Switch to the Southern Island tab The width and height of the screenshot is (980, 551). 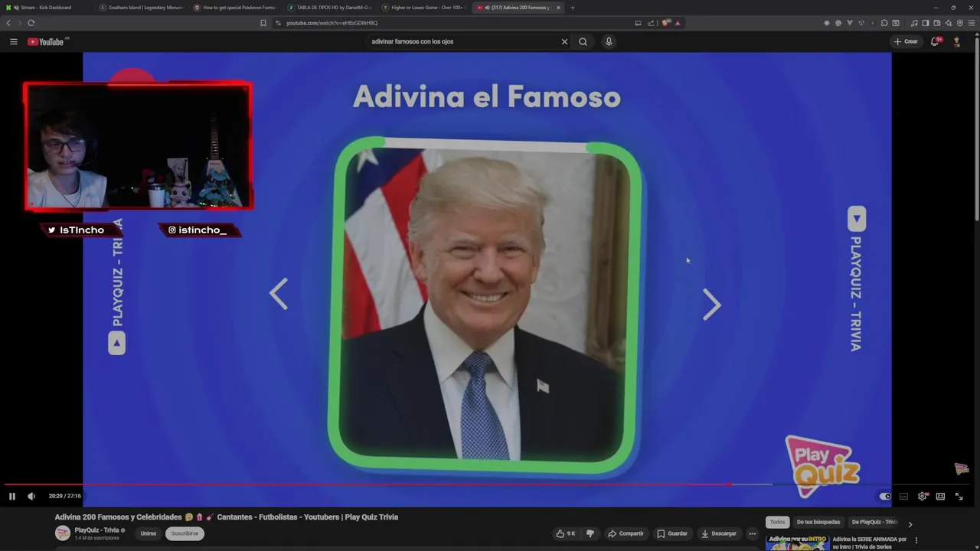tap(142, 8)
